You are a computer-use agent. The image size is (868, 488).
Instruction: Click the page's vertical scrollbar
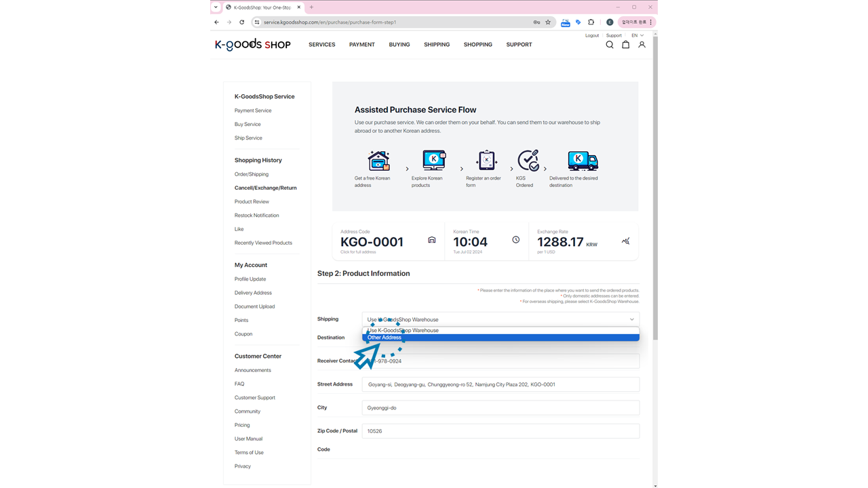(x=654, y=203)
